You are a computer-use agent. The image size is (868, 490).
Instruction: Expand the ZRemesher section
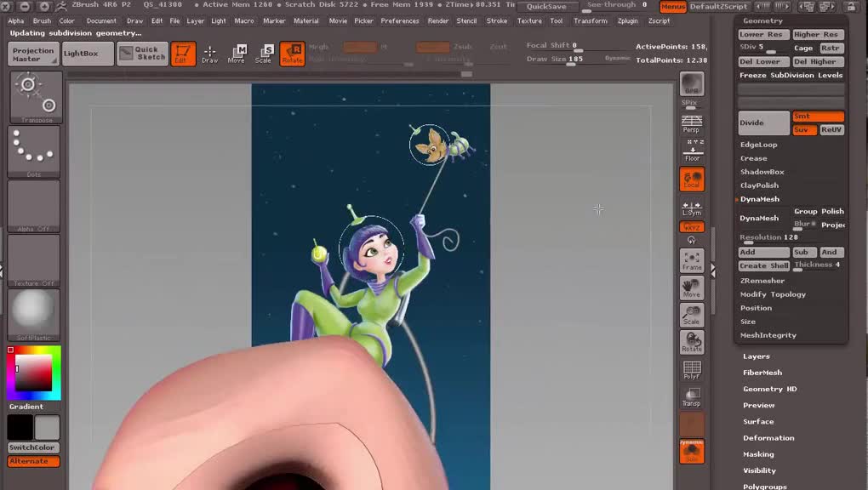pyautogui.click(x=762, y=281)
